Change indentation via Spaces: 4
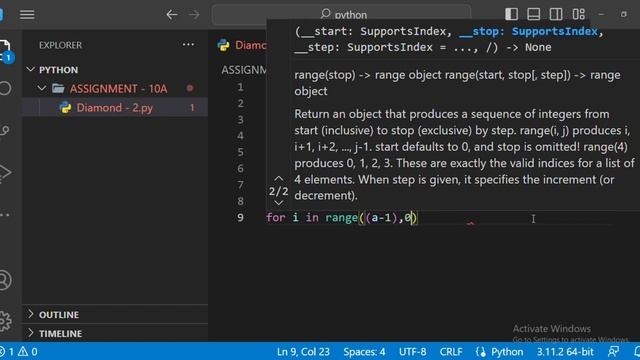 pyautogui.click(x=364, y=352)
